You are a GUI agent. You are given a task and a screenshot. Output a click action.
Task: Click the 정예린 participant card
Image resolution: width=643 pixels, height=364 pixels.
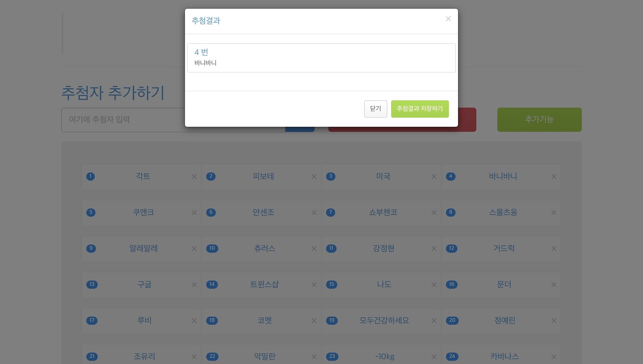[x=504, y=321]
